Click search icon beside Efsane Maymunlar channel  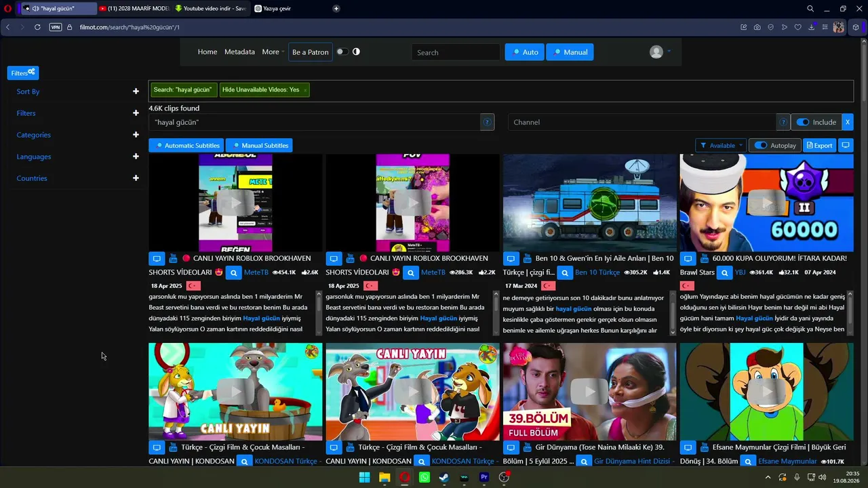point(747,462)
